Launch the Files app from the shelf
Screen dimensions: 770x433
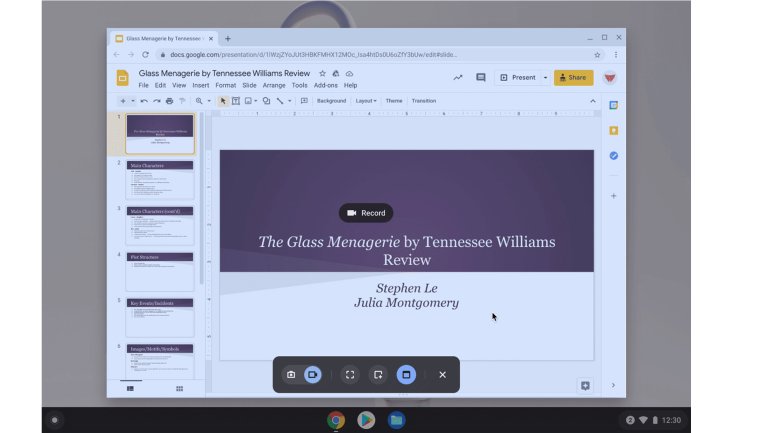click(x=396, y=420)
